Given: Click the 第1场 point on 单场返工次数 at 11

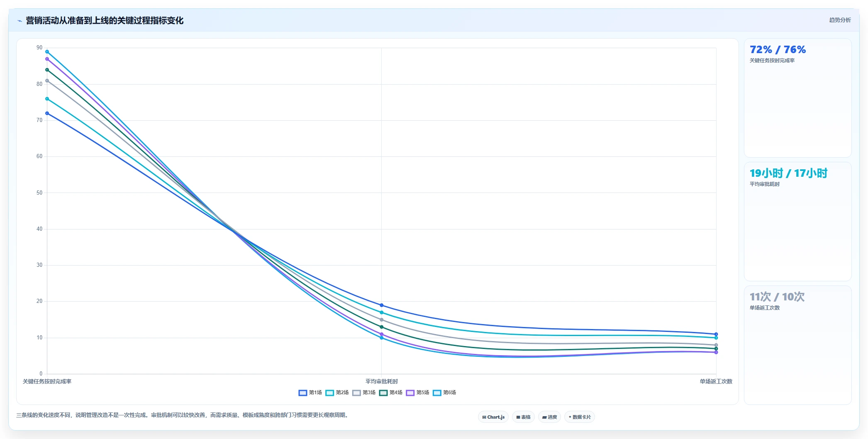Looking at the screenshot, I should click(716, 334).
